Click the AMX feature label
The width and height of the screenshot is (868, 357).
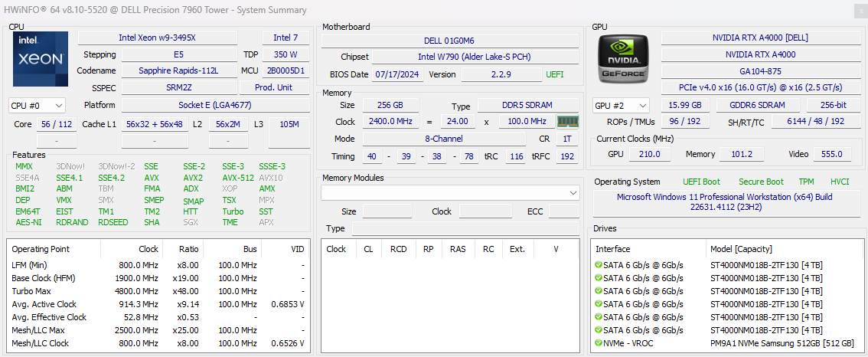[x=267, y=188]
